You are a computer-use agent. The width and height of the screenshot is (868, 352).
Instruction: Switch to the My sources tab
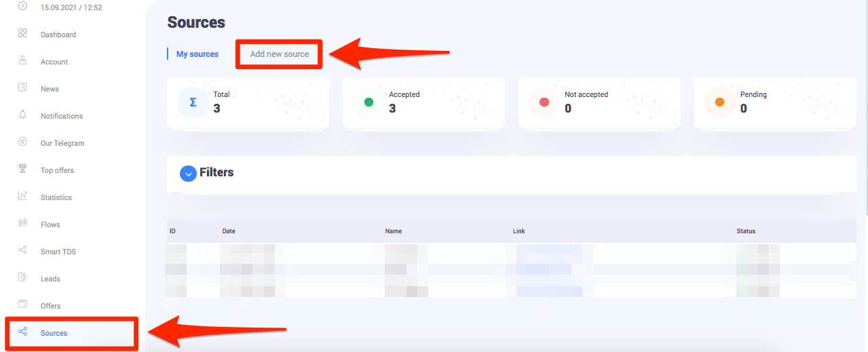click(x=197, y=54)
